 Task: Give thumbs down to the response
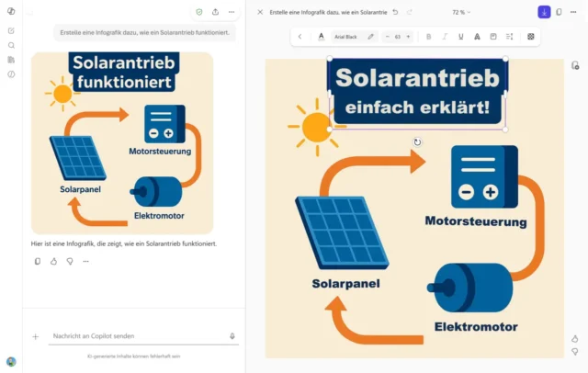pos(70,261)
